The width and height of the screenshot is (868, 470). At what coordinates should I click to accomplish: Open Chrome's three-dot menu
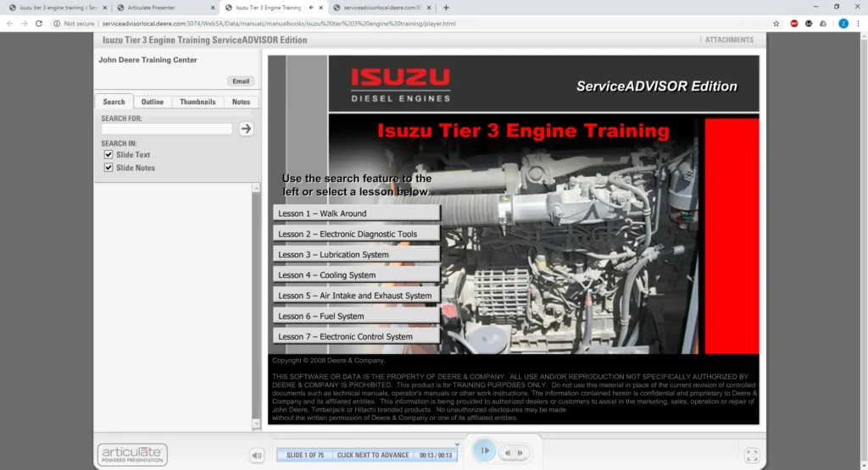tap(858, 24)
